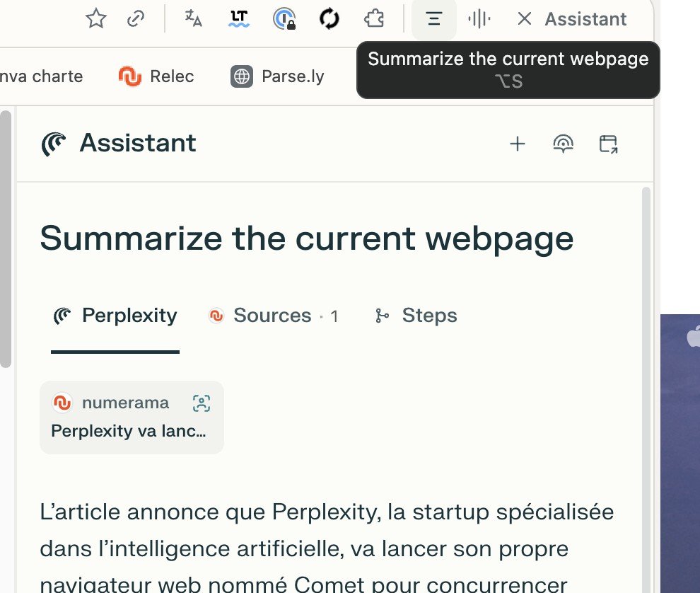Open the translate page icon

[x=193, y=19]
